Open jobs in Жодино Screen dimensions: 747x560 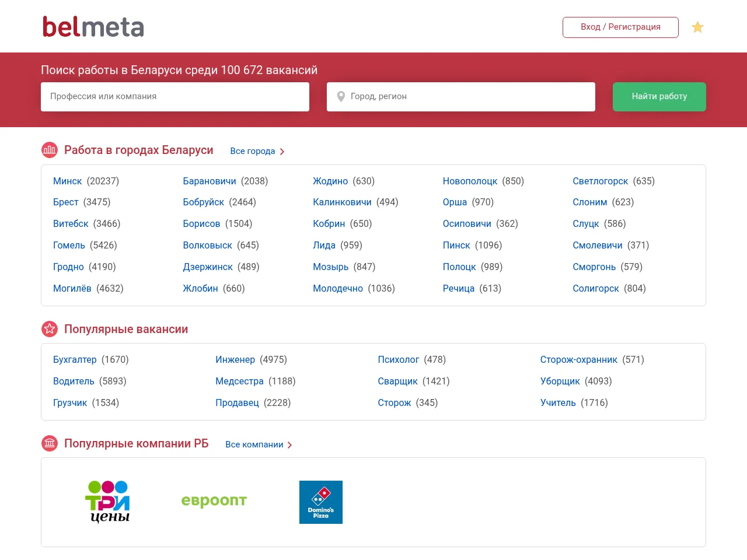pyautogui.click(x=330, y=181)
